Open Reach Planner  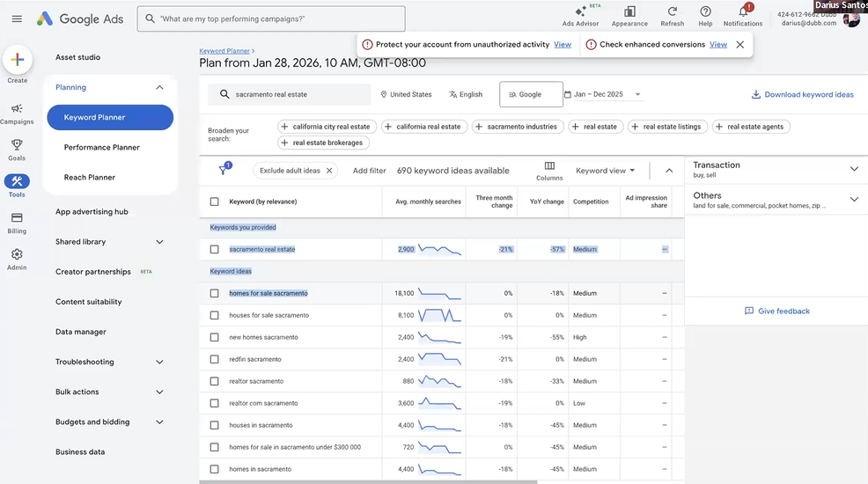[x=90, y=177]
